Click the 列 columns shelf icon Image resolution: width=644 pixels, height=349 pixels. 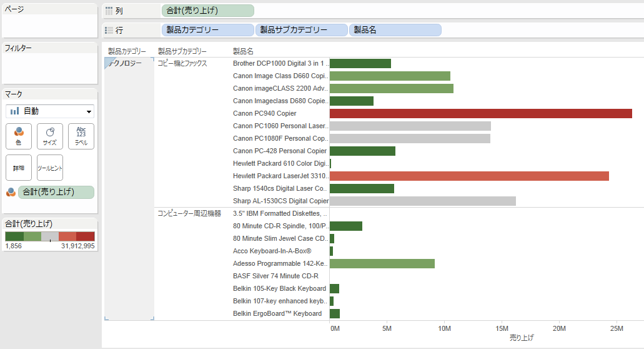[109, 11]
